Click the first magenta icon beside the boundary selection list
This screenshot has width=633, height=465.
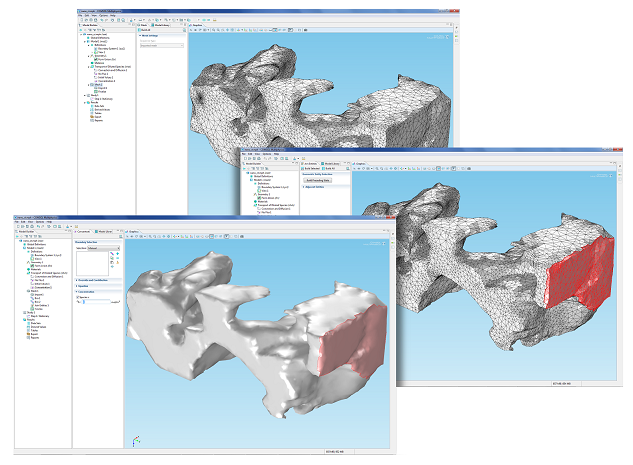point(112,253)
